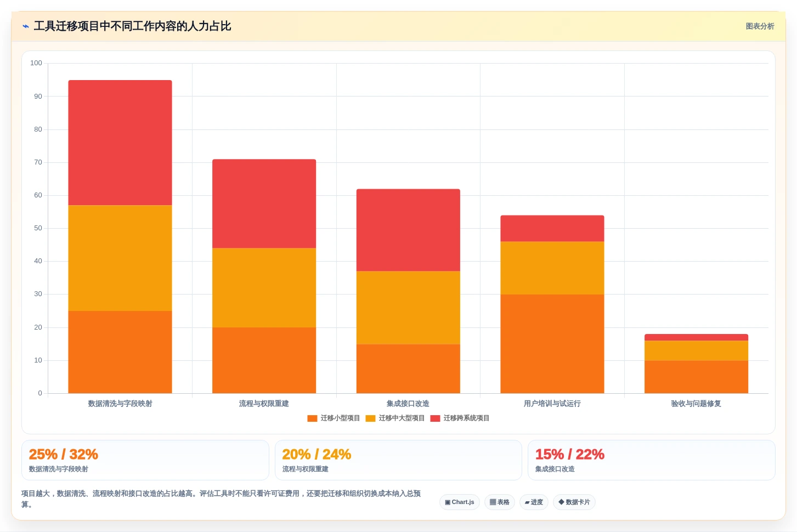The height and width of the screenshot is (532, 797).
Task: Click the 集成接口改造 x-axis label
Action: tap(408, 404)
